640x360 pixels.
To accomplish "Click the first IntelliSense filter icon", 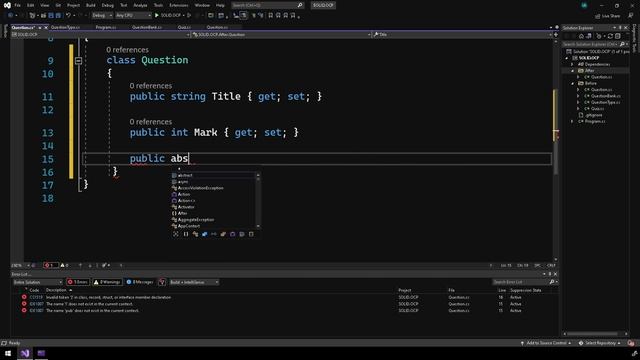I will pos(176,234).
